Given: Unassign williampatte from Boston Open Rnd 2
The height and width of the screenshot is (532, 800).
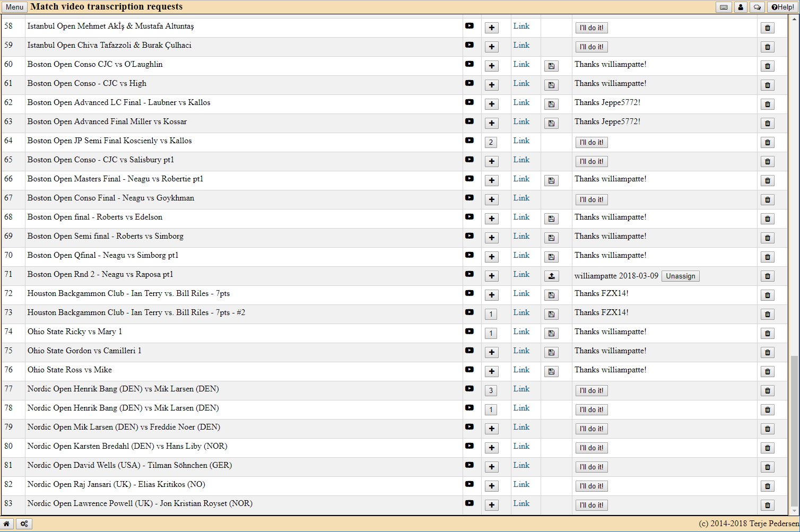Looking at the screenshot, I should pos(680,276).
